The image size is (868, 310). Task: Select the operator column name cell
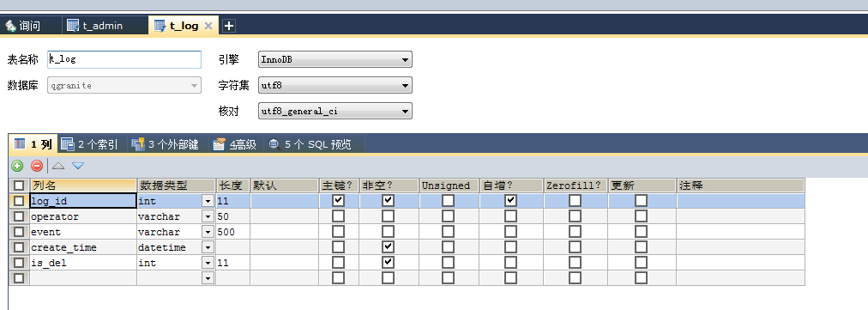click(83, 216)
